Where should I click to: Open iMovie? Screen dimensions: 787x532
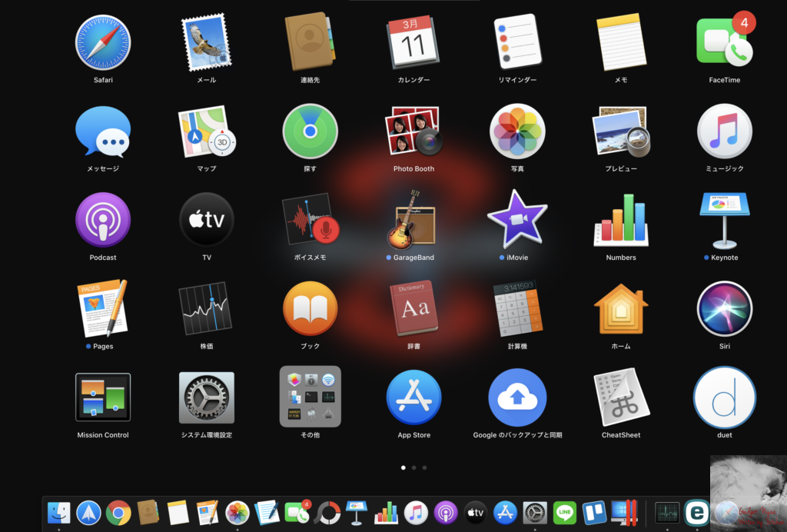(x=517, y=219)
